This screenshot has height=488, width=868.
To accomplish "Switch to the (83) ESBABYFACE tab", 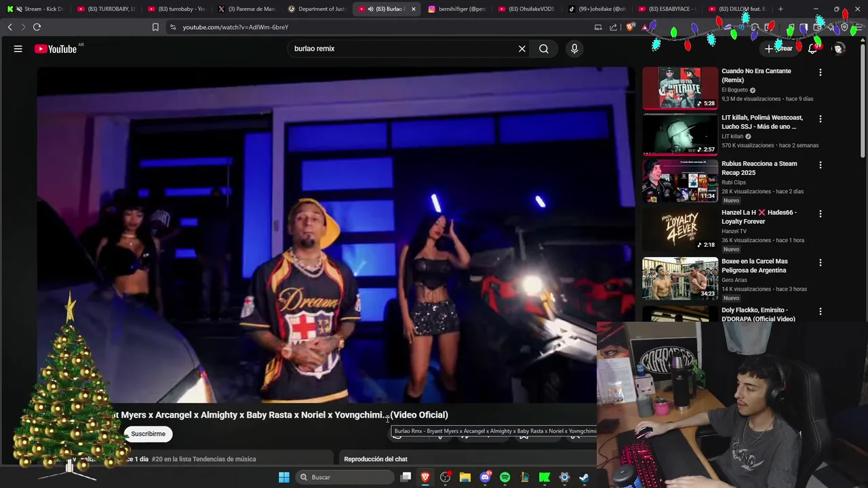I will 668,9.
